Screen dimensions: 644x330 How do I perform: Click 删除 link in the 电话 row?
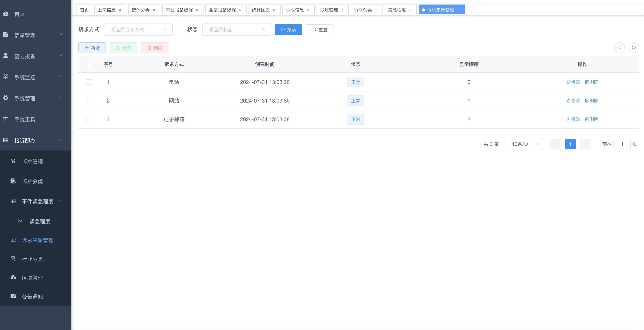591,82
